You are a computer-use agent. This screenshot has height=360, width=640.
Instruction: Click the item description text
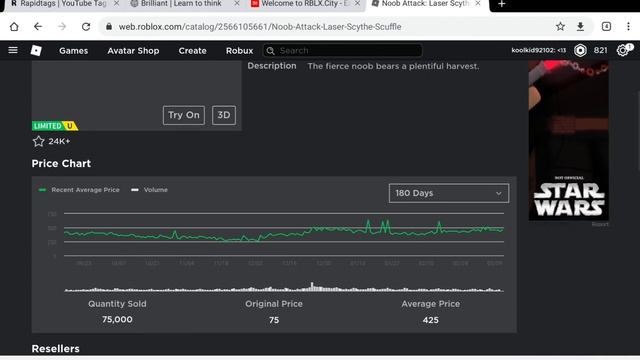[393, 66]
